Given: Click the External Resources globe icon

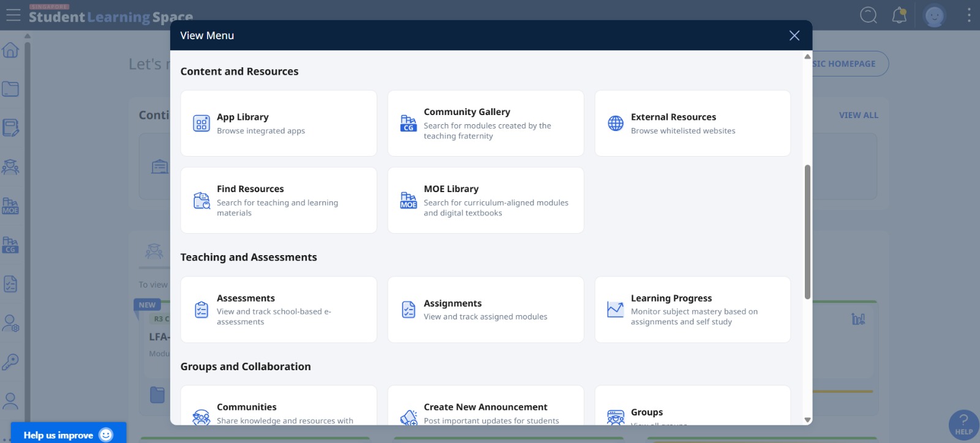Looking at the screenshot, I should pyautogui.click(x=616, y=123).
